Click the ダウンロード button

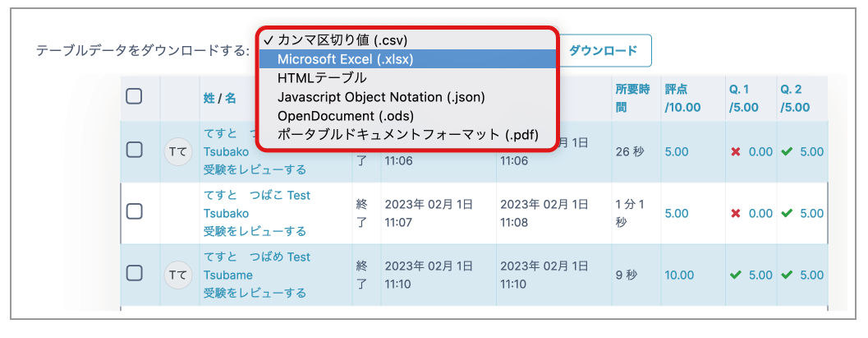click(604, 51)
